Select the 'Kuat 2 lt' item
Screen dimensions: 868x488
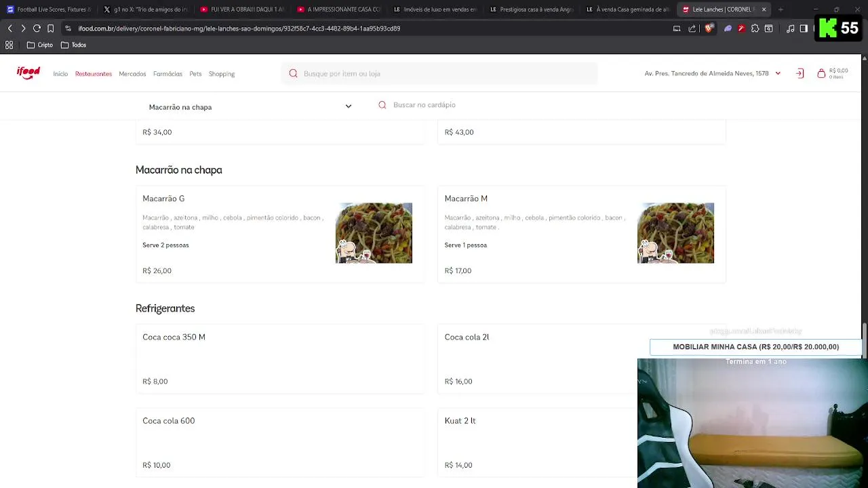(x=460, y=421)
